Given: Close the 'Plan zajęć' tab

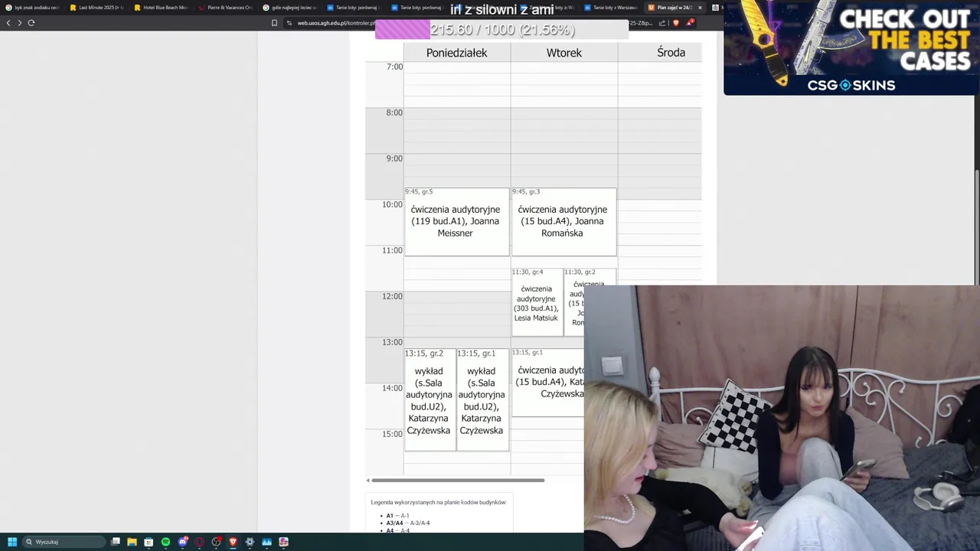Looking at the screenshot, I should point(700,8).
